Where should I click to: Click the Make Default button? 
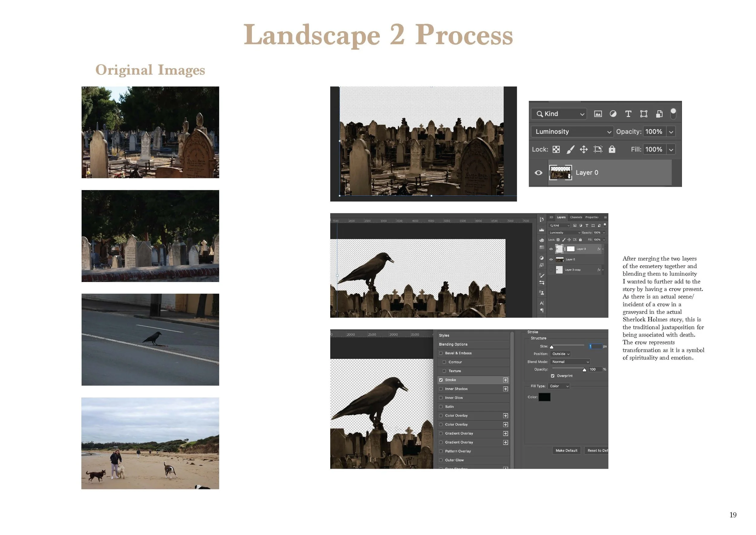tap(566, 450)
